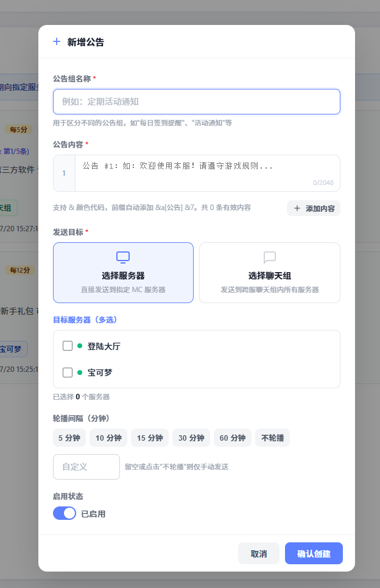
Task: Choose the 30 分钟 interval chip
Action: (x=191, y=438)
